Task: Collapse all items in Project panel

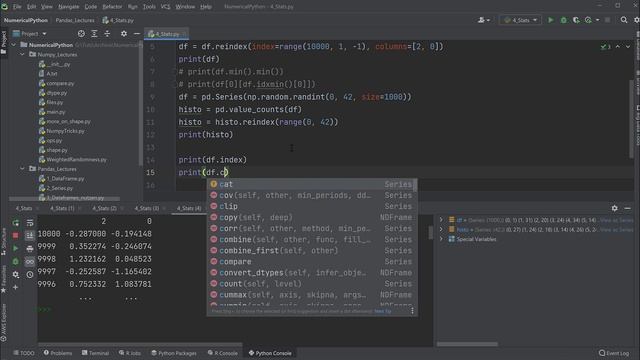Action: tap(107, 34)
